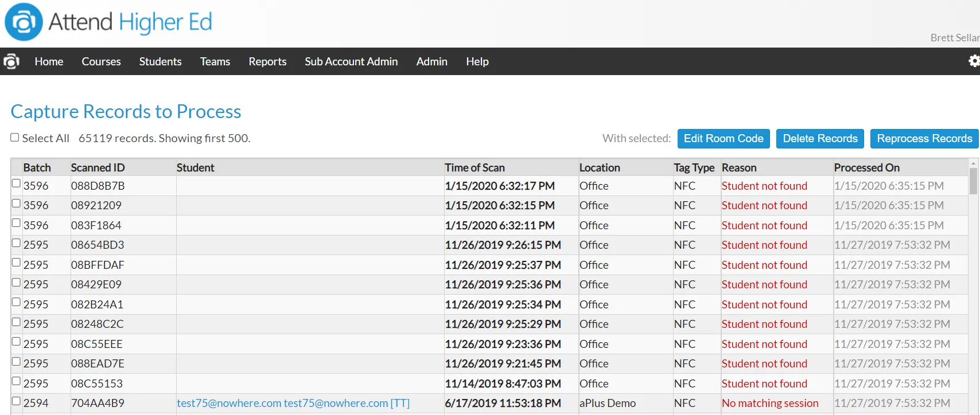Image resolution: width=980 pixels, height=415 pixels.
Task: Tick the checkbox for ID 082B24A1
Action: (16, 302)
